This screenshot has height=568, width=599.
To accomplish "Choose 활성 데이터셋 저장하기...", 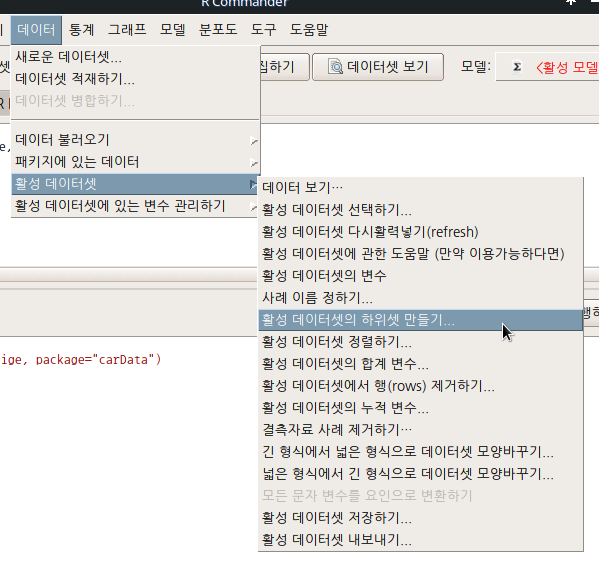I will coord(421,518).
